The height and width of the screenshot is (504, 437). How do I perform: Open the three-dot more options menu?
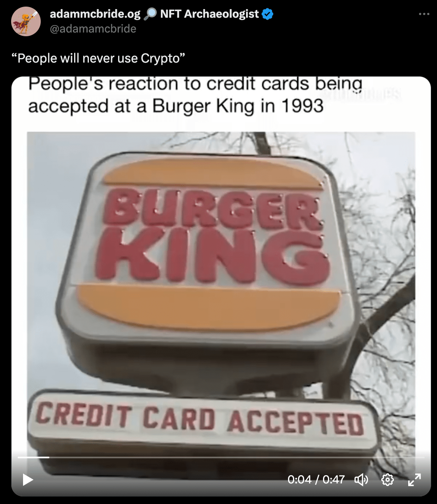click(424, 14)
